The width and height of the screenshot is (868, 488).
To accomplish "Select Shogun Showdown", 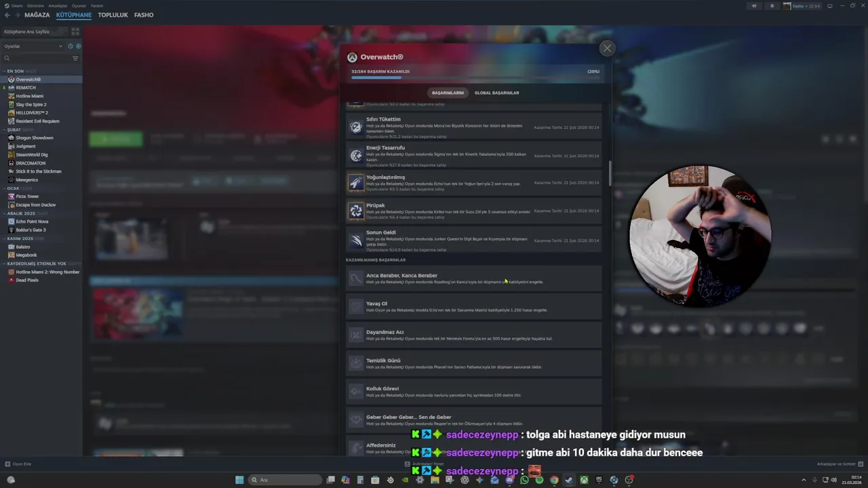I will click(41, 138).
